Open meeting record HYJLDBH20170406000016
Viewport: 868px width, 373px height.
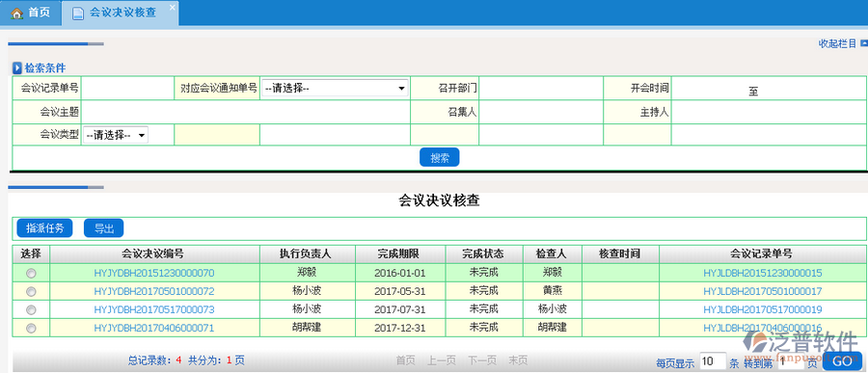click(762, 328)
